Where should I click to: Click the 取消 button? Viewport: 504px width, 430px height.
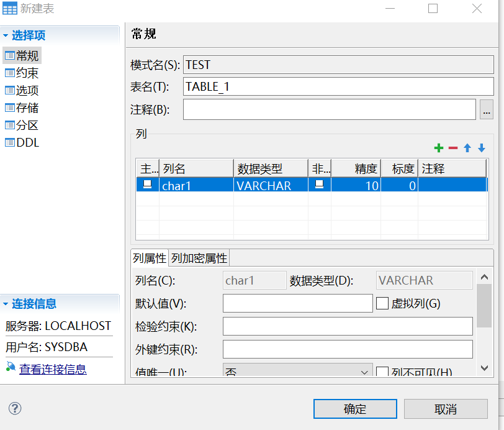(446, 409)
